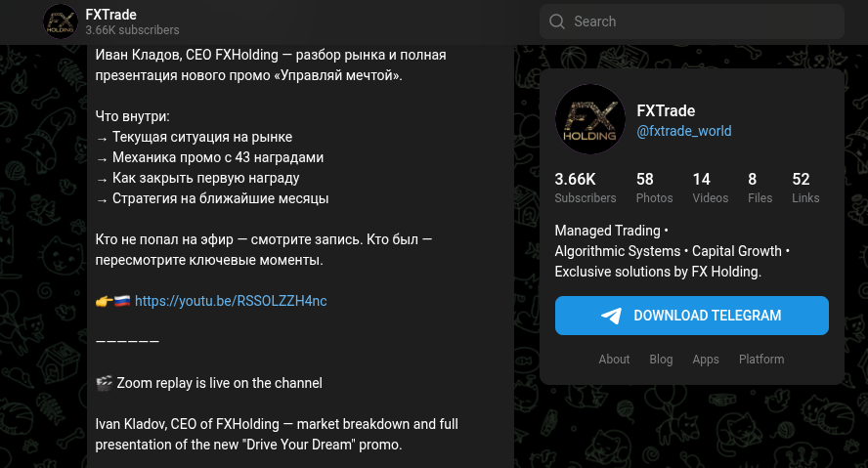Screen dimensions: 868x468
Task: Click the paper plane icon on Download button
Action: [612, 316]
